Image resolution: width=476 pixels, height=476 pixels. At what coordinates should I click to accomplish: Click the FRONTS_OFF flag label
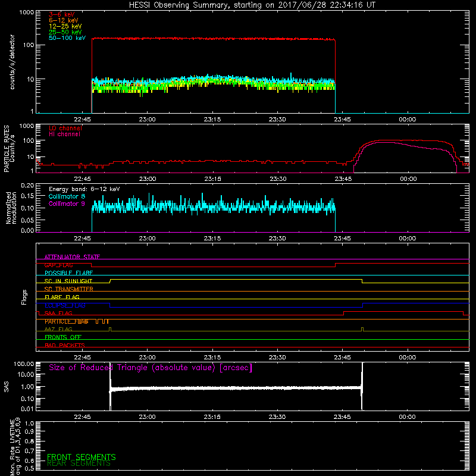pyautogui.click(x=63, y=337)
